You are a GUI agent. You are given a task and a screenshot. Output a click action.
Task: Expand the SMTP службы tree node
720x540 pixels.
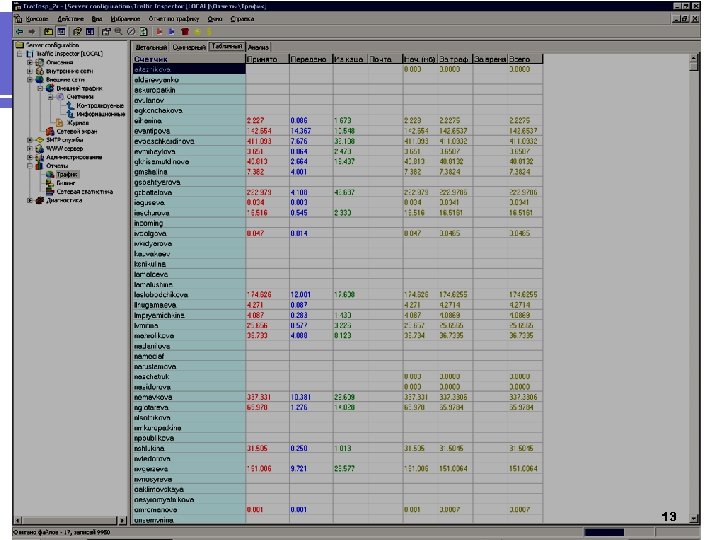click(x=30, y=140)
